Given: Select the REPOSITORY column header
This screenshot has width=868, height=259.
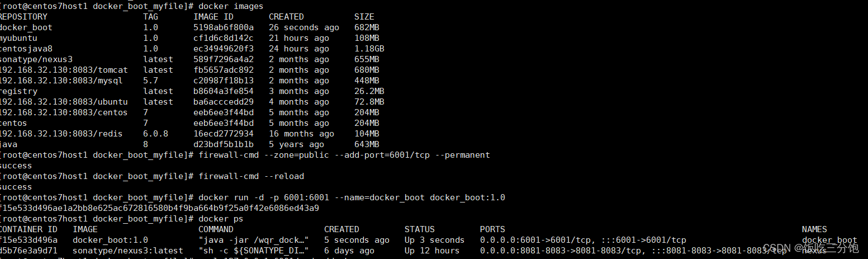Looking at the screenshot, I should pyautogui.click(x=23, y=17).
